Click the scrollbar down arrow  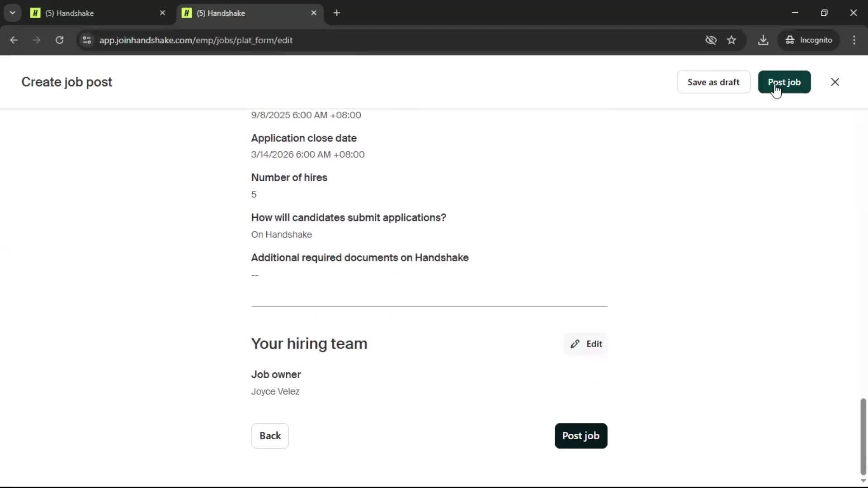coord(863,481)
